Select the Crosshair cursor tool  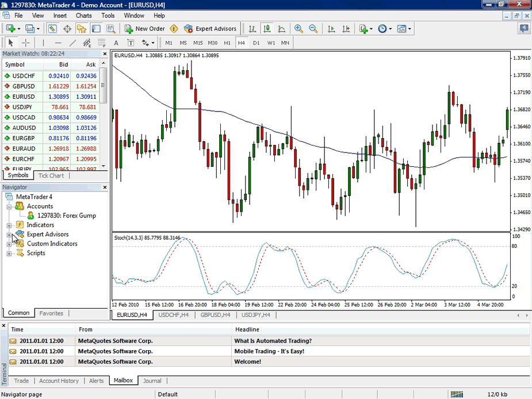(26, 43)
